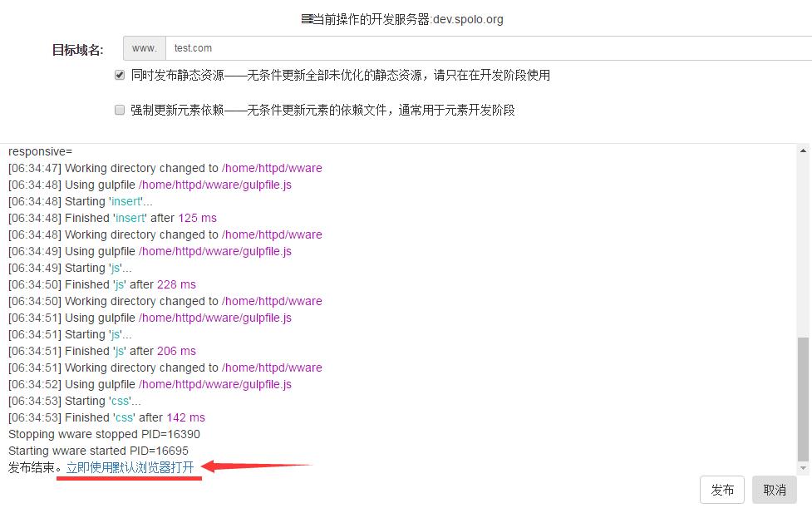Select log line Finished 'js' after 206 ms
The height and width of the screenshot is (508, 812).
(102, 351)
